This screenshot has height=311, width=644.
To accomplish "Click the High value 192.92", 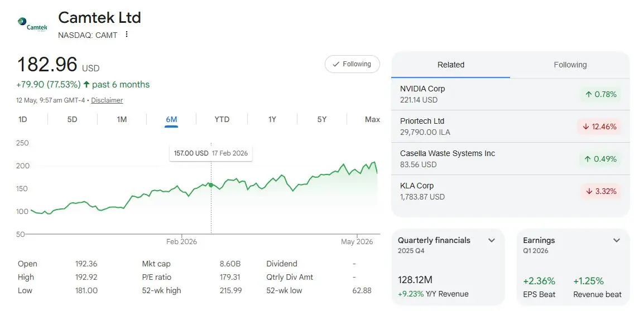I will click(x=86, y=278).
